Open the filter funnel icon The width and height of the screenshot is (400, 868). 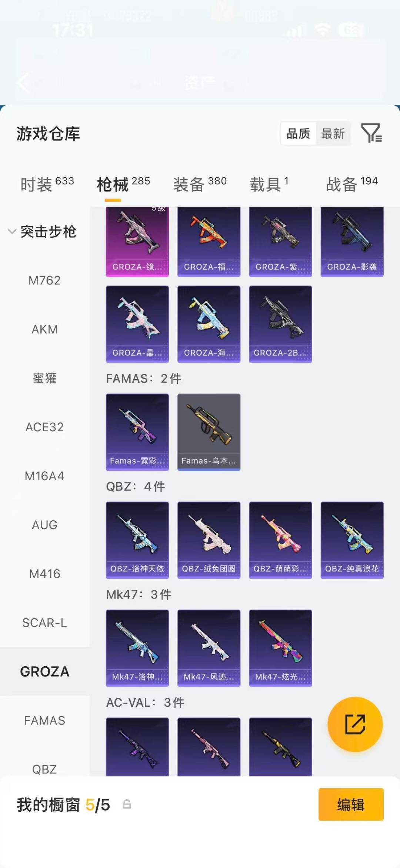pyautogui.click(x=371, y=133)
